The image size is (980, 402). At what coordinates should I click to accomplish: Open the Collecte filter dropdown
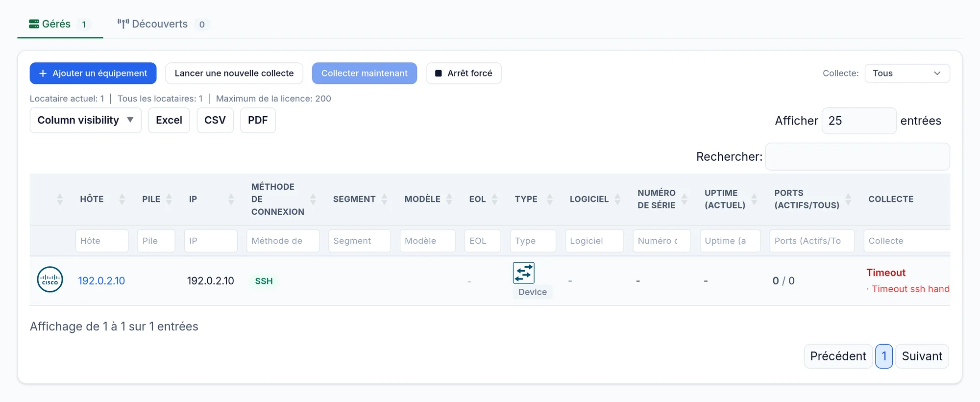pyautogui.click(x=907, y=73)
